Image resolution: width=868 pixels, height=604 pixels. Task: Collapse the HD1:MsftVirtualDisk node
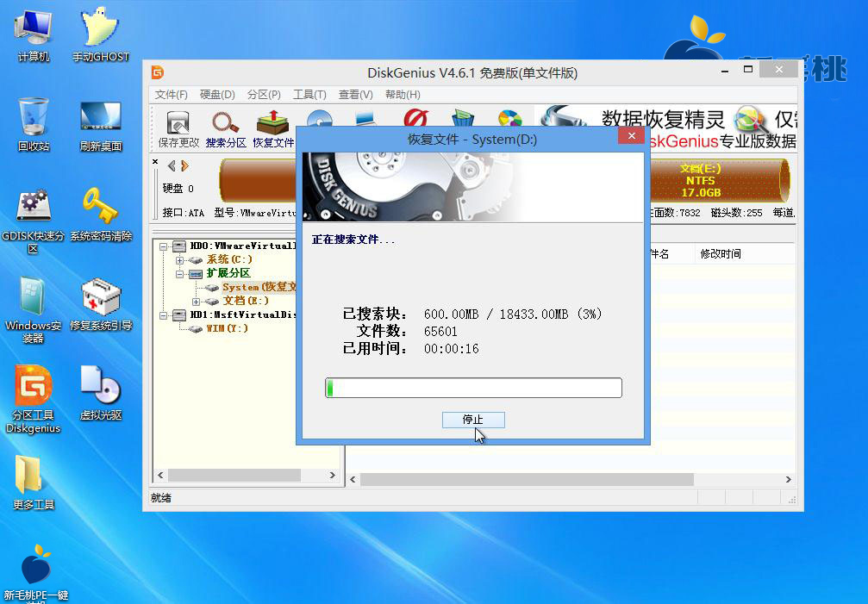pyautogui.click(x=163, y=315)
